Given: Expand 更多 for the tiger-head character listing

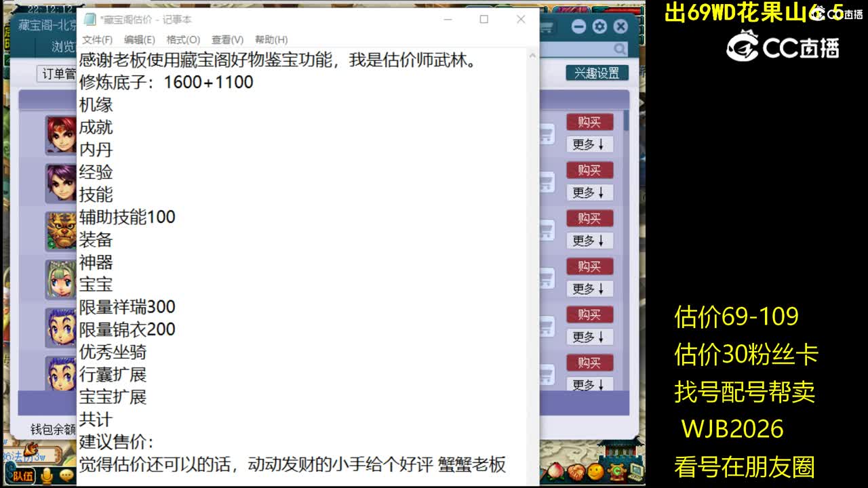Looking at the screenshot, I should tap(590, 241).
